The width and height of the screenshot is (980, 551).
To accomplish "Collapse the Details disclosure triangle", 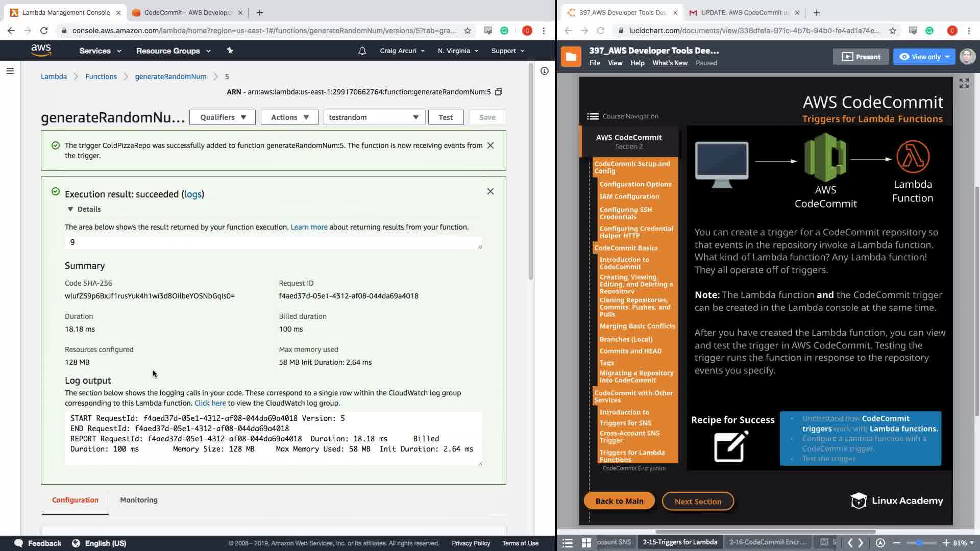I will point(70,209).
